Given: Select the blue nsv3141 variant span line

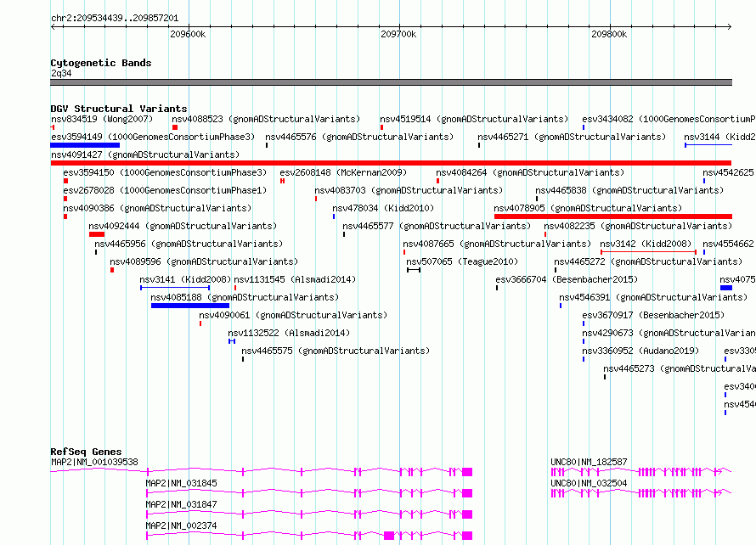Looking at the screenshot, I should coord(175,288).
